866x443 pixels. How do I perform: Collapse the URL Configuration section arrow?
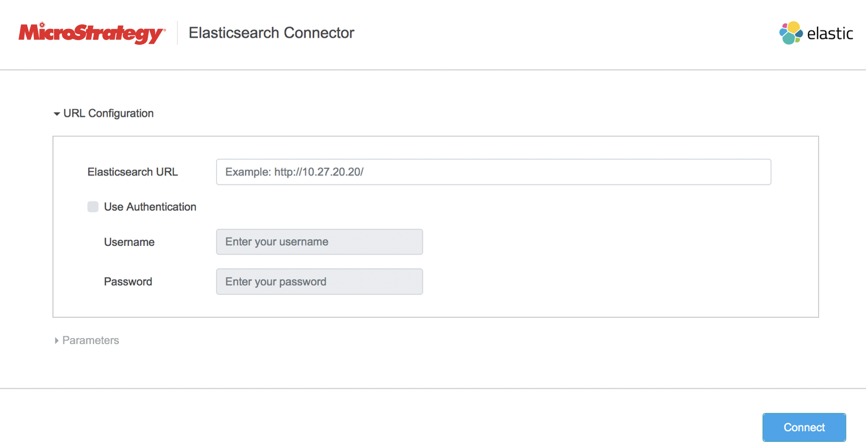(x=57, y=114)
